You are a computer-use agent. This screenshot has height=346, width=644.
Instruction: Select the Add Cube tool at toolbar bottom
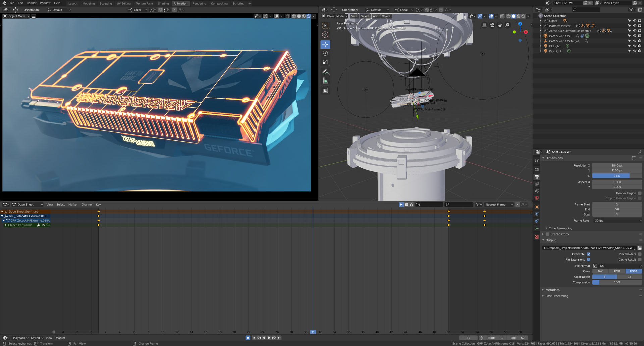pos(325,90)
